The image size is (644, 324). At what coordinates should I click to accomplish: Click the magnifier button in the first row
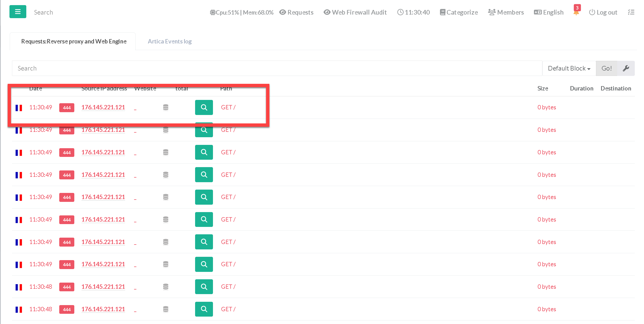tap(204, 107)
